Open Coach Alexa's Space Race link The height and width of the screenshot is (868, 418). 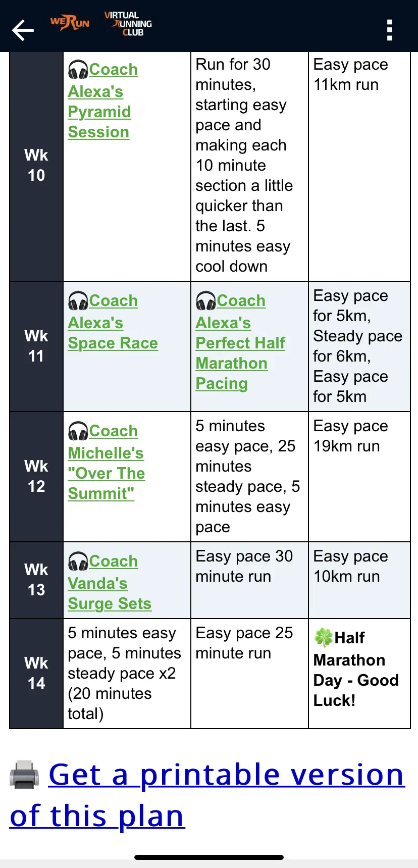coord(113,322)
